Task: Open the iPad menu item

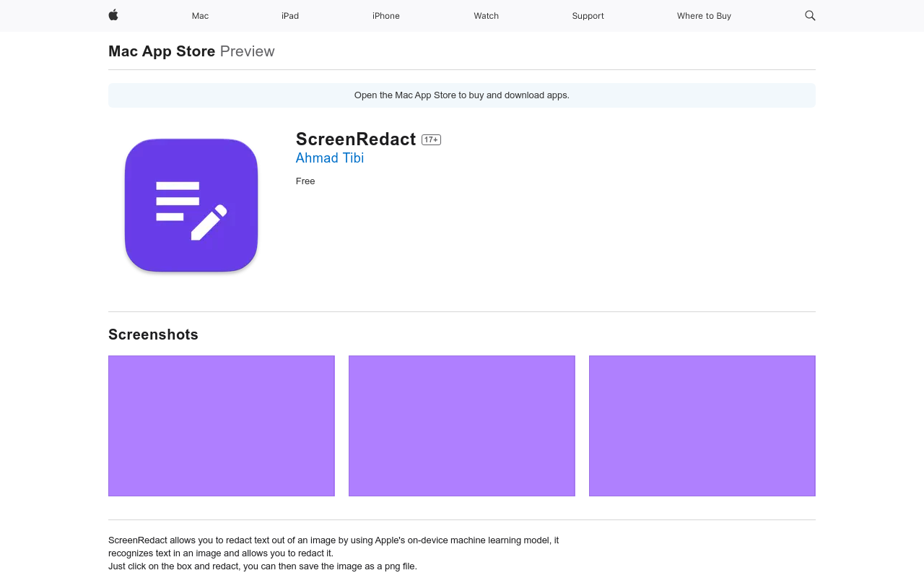Action: (x=290, y=16)
